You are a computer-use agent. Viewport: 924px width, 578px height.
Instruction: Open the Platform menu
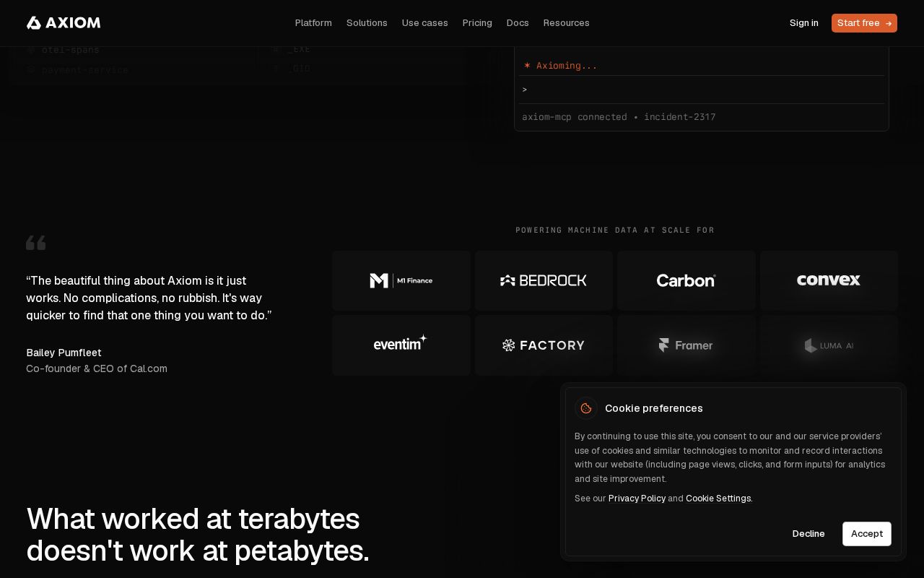click(313, 23)
